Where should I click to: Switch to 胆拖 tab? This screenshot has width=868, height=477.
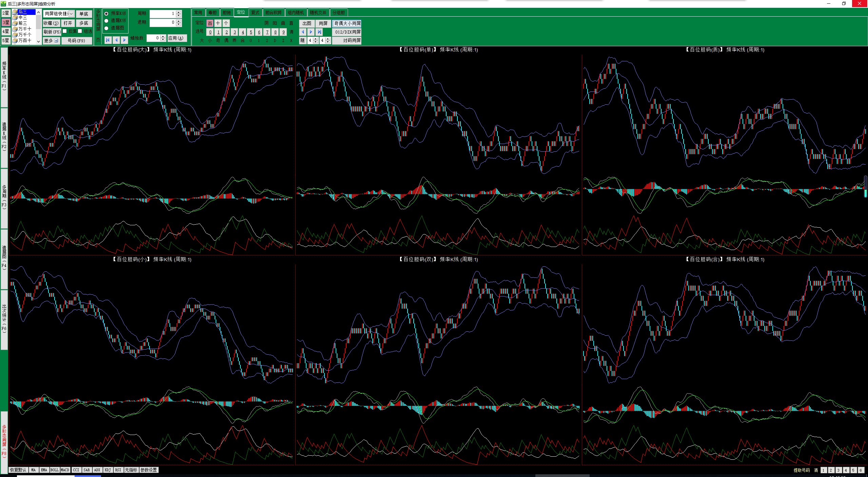coord(226,13)
